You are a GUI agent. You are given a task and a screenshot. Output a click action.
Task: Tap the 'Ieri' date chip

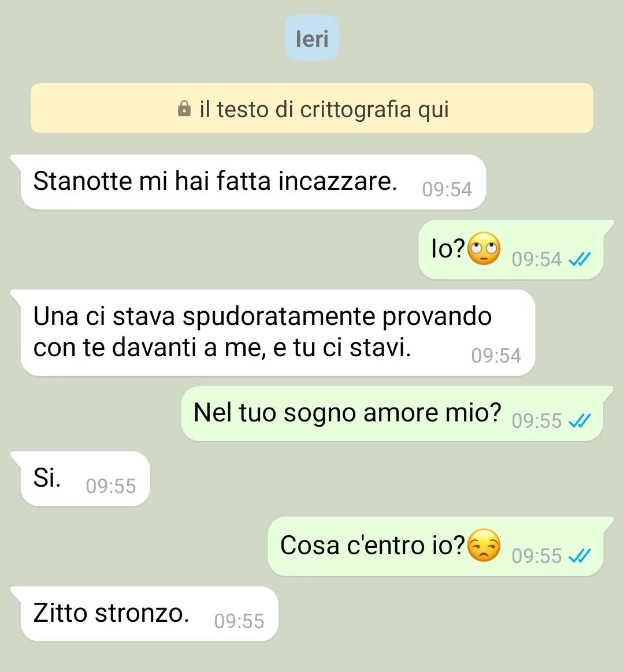coord(312,38)
